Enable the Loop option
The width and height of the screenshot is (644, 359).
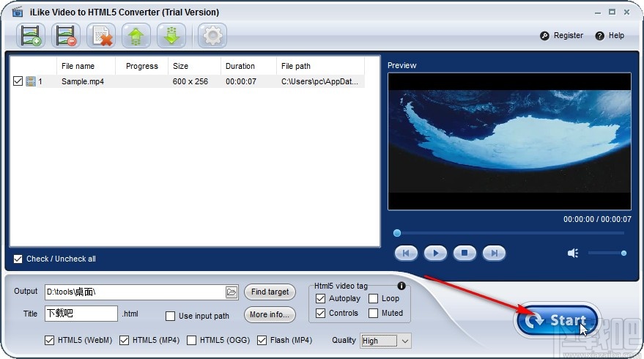(373, 299)
